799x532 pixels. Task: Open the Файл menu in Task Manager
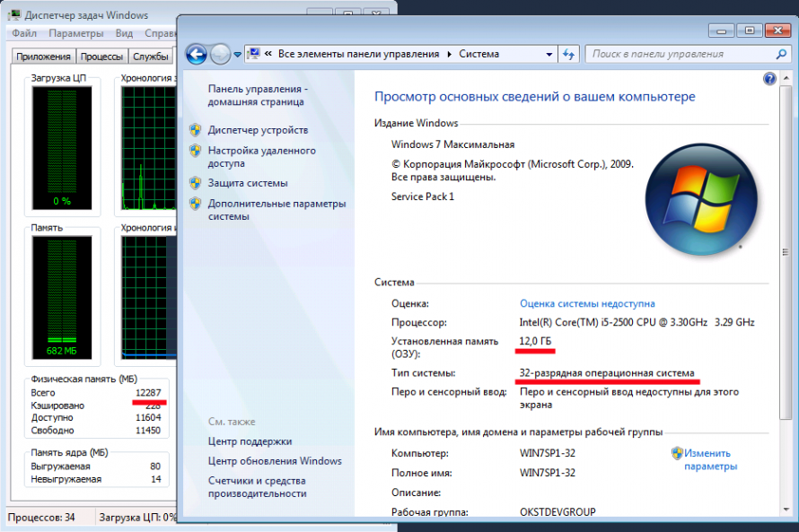(25, 33)
